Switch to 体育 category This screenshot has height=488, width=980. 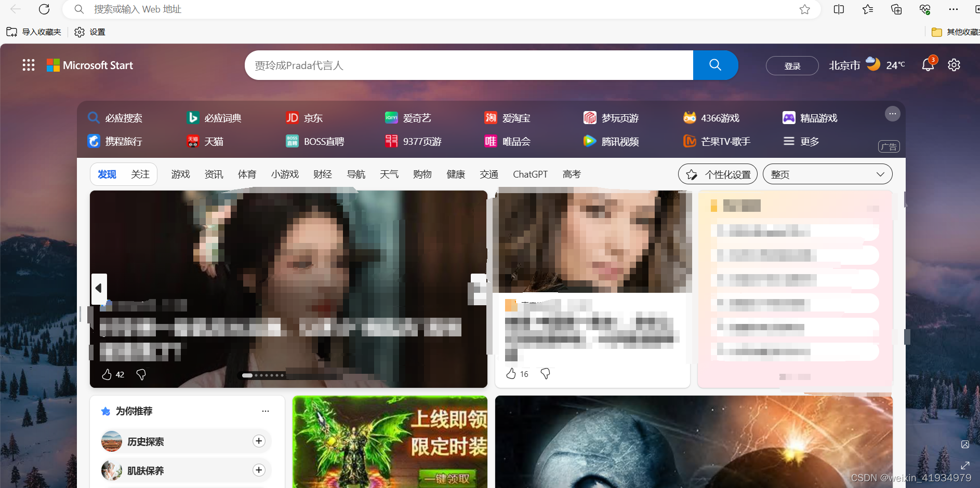click(x=247, y=174)
